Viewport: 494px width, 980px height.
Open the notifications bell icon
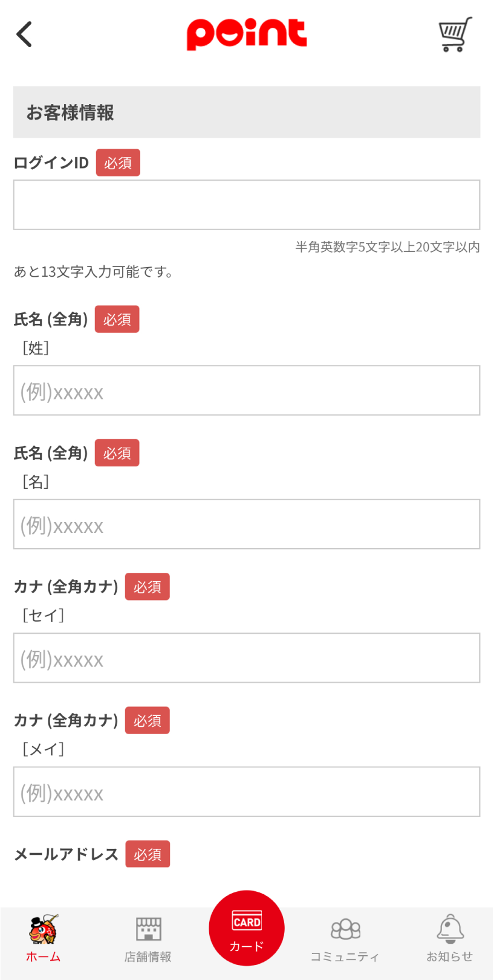pos(450,929)
